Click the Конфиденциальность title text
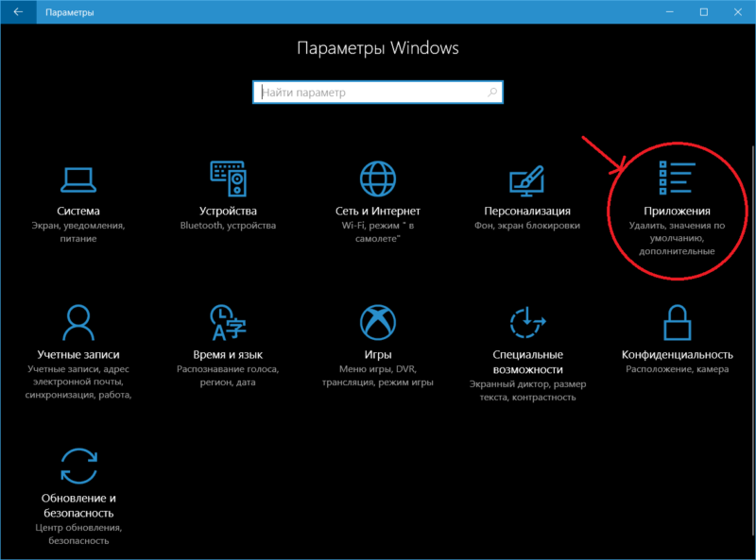756x560 pixels. pos(677,355)
